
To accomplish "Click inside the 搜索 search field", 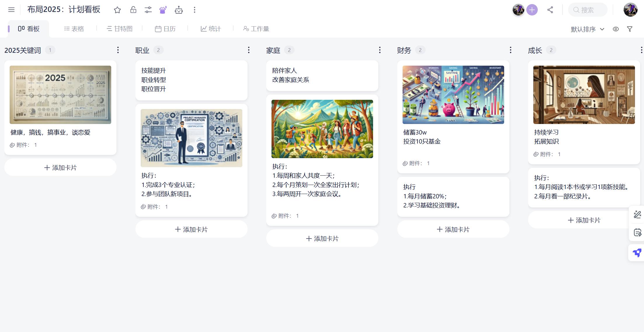I will [x=588, y=10].
